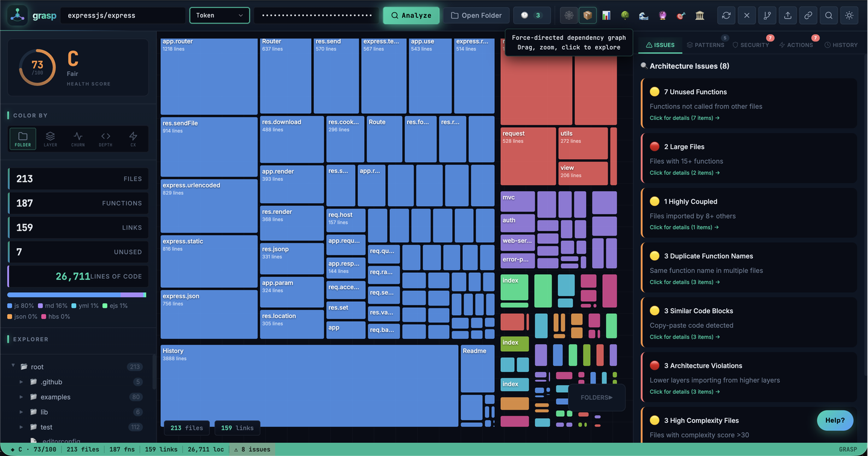The image size is (868, 456).
Task: Click the Analyze button
Action: click(410, 15)
